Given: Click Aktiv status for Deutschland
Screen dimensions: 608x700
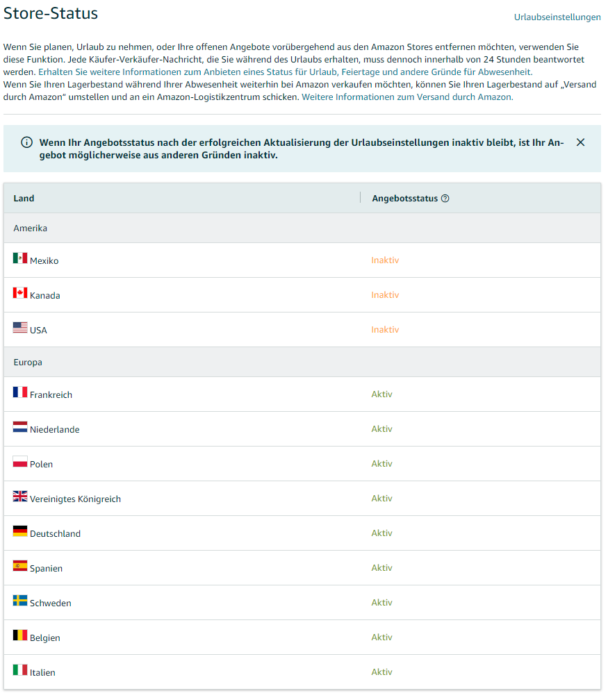Looking at the screenshot, I should pyautogui.click(x=382, y=533).
